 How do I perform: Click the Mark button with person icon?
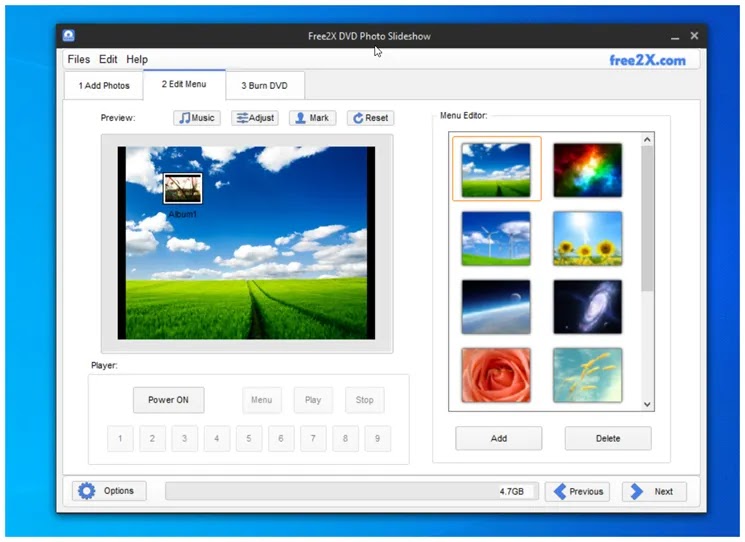pos(313,118)
